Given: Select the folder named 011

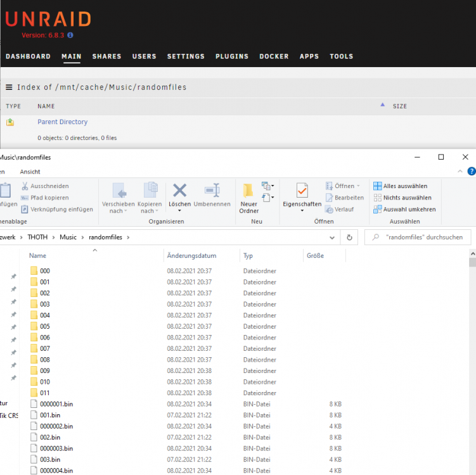Looking at the screenshot, I should pyautogui.click(x=44, y=393).
